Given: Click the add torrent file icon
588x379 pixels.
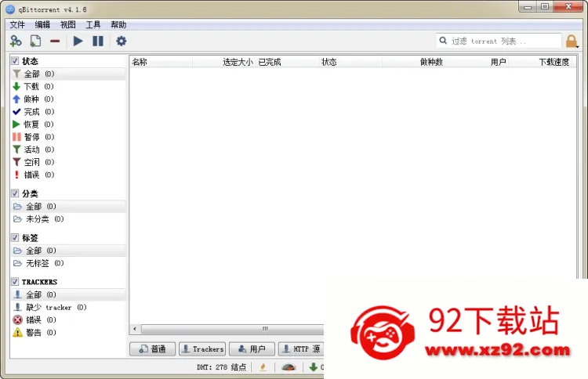Looking at the screenshot, I should pyautogui.click(x=35, y=42).
